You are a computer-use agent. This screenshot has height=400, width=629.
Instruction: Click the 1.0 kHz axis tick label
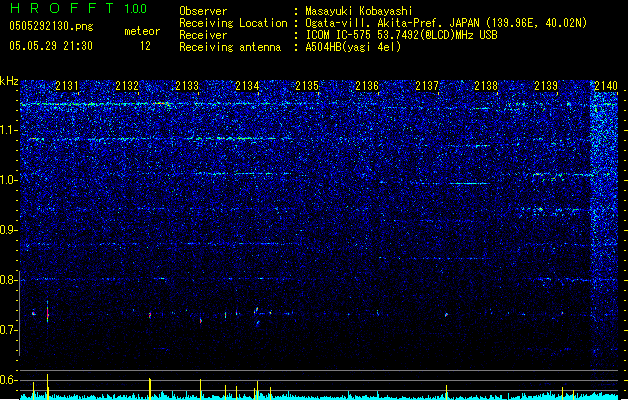(x=8, y=180)
